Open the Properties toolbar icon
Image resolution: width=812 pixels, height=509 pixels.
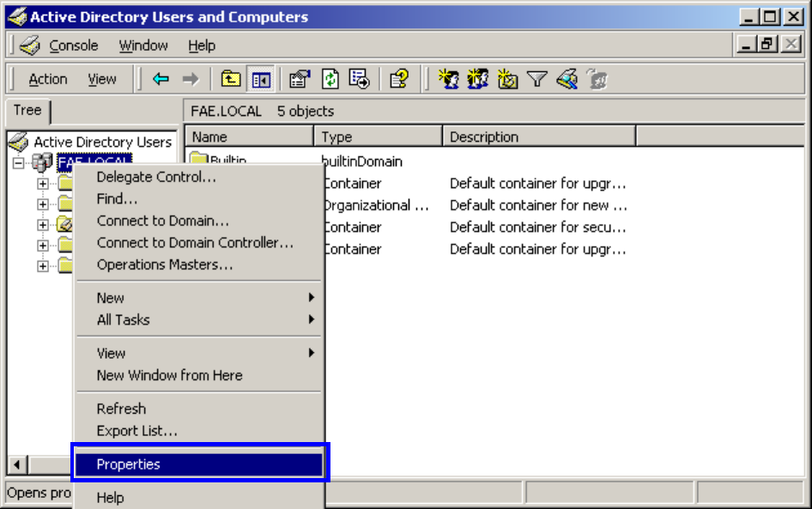[x=300, y=79]
